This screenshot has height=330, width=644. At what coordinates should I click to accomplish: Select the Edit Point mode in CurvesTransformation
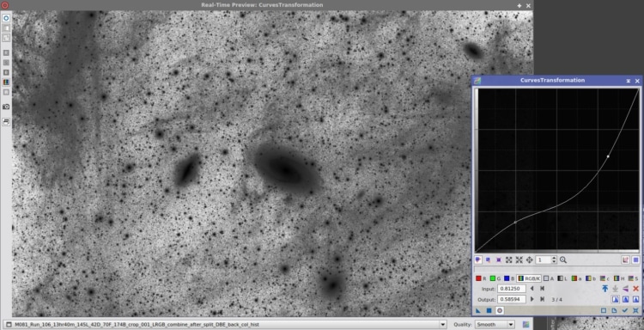478,260
